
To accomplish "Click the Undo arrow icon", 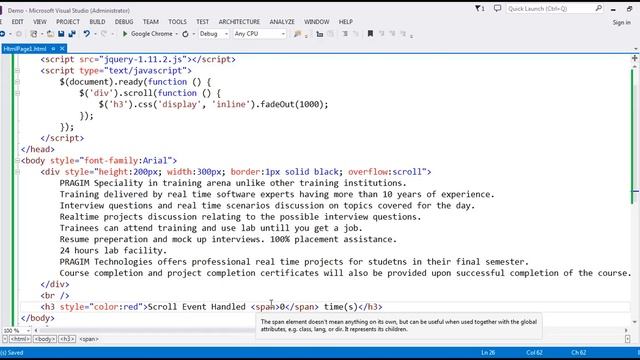I will coord(87,34).
